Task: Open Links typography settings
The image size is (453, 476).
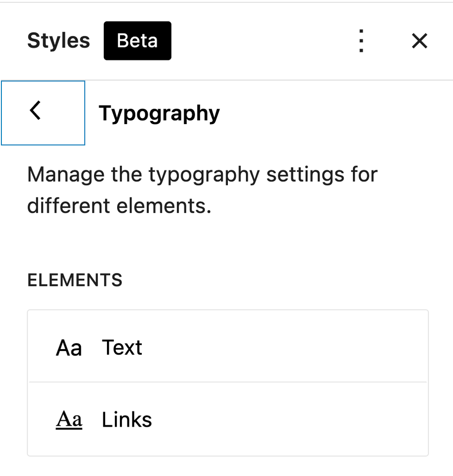Action: pos(227,420)
